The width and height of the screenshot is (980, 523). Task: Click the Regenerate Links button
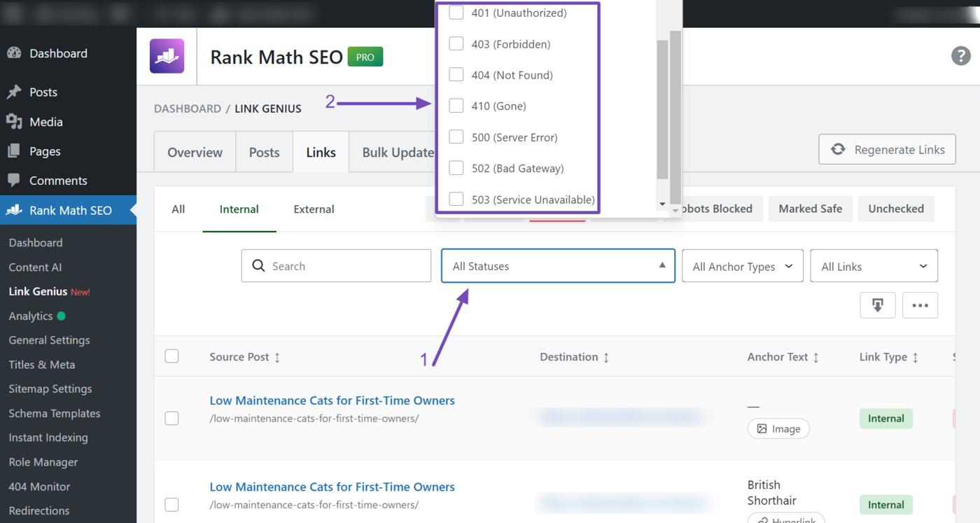click(887, 149)
